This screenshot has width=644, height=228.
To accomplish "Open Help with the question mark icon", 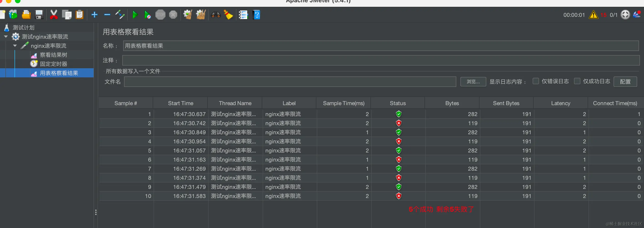I will tap(257, 15).
